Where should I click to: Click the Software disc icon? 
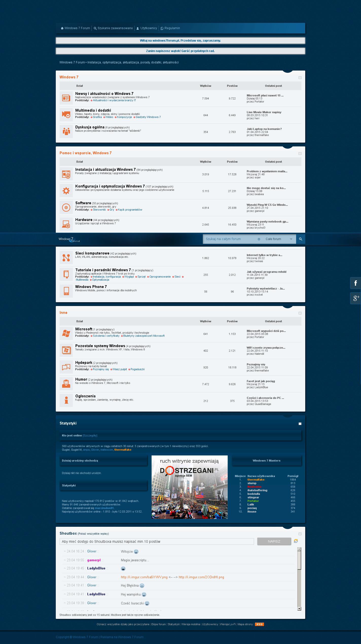point(66,207)
